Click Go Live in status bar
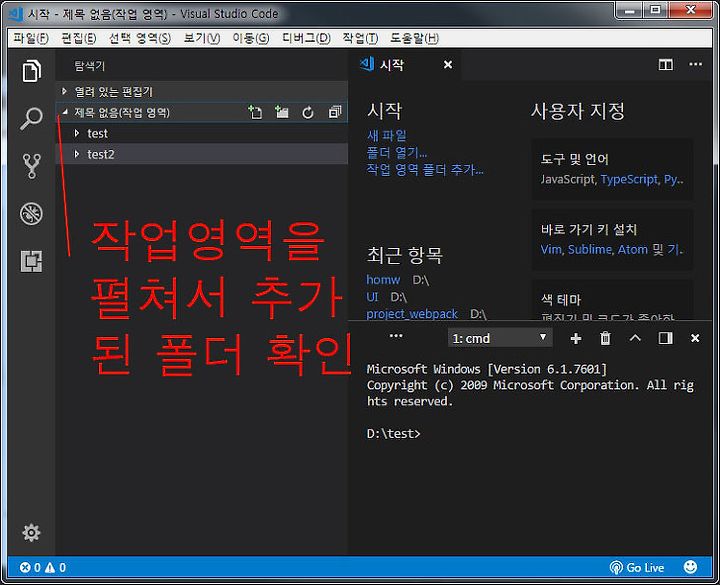Screen dimensions: 720x585 tap(636, 568)
